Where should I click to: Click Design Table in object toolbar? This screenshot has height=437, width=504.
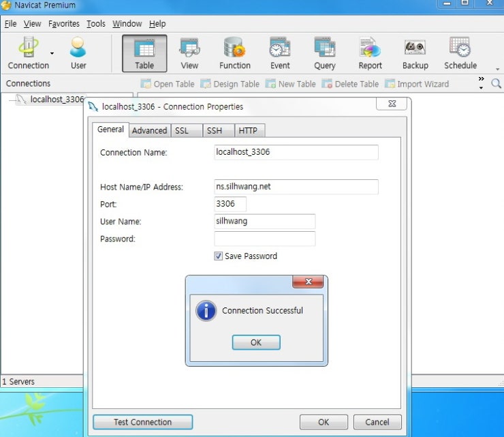(230, 84)
